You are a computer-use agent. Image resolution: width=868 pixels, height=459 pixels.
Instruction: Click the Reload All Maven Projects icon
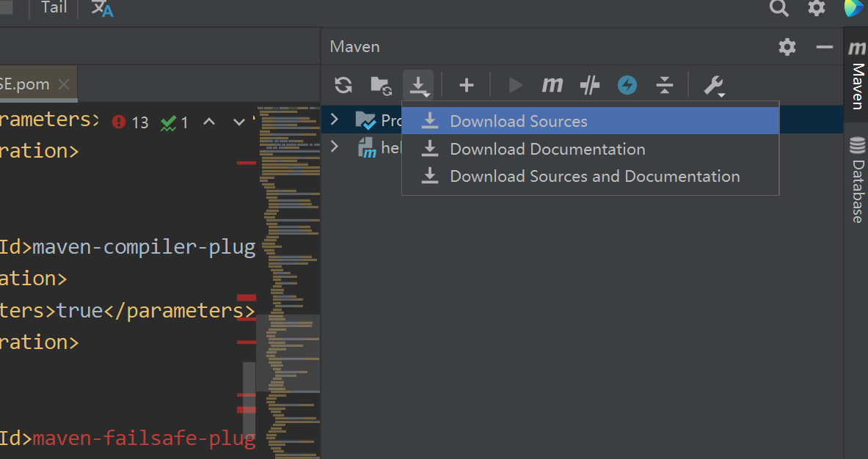coord(343,85)
